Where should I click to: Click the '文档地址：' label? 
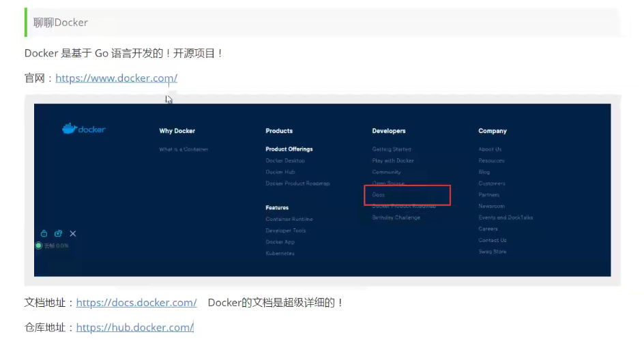tap(50, 303)
